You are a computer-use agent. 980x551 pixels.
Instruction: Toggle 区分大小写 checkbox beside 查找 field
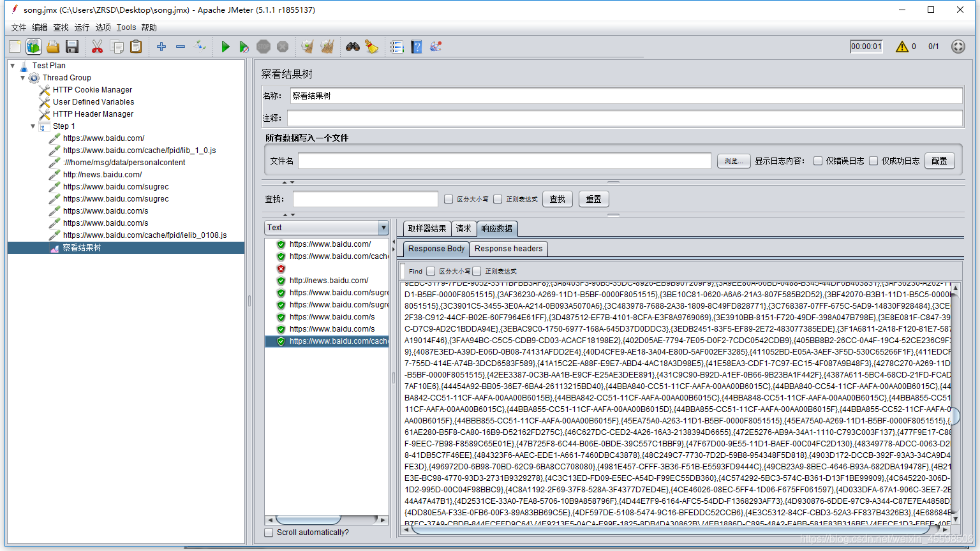tap(449, 199)
